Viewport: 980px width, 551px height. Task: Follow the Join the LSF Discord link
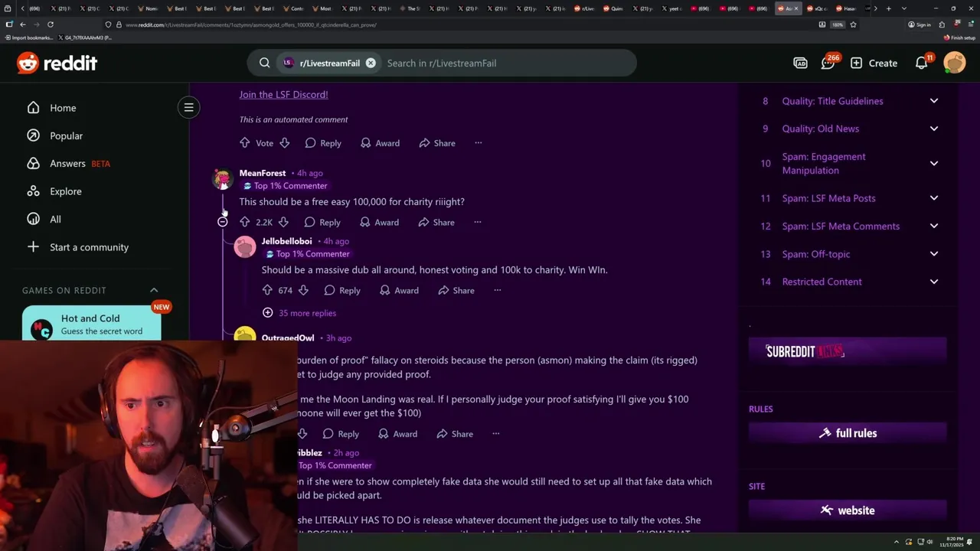point(283,94)
